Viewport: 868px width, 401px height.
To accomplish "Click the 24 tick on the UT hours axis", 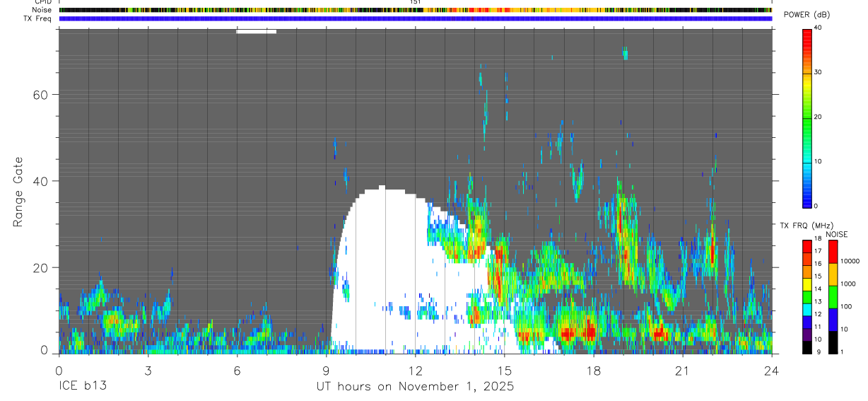I will pos(772,371).
